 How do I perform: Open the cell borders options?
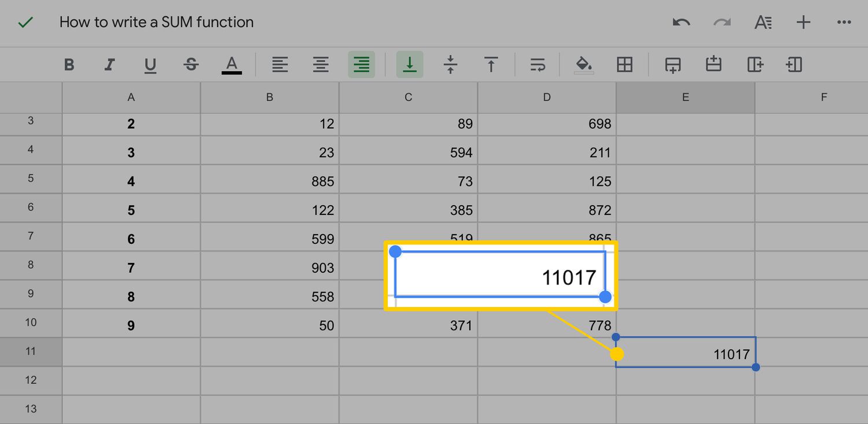click(624, 64)
